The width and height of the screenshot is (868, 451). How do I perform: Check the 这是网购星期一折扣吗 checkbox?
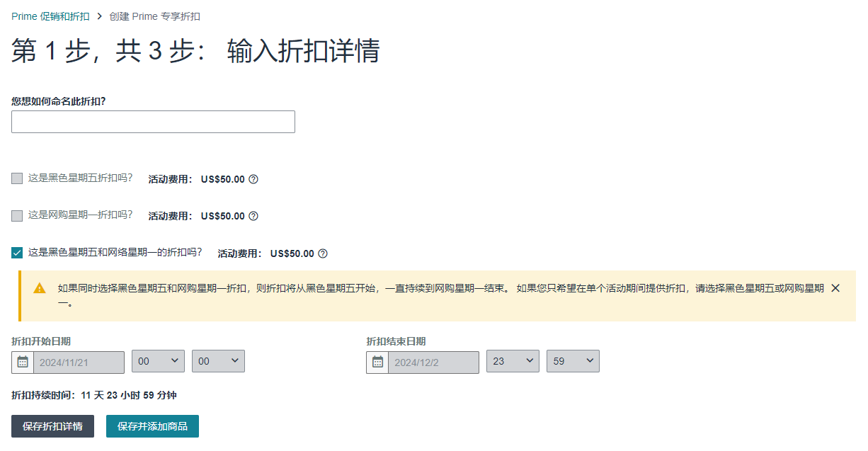coord(17,215)
